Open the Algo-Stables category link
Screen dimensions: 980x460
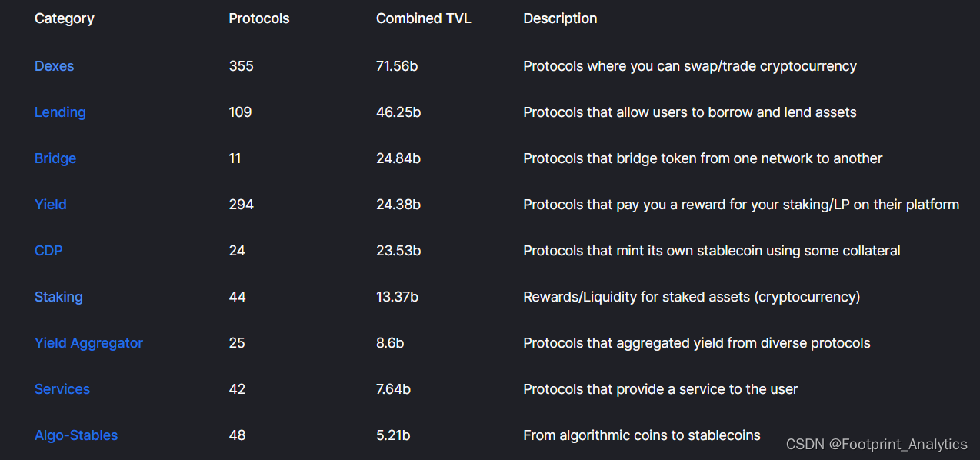[76, 435]
